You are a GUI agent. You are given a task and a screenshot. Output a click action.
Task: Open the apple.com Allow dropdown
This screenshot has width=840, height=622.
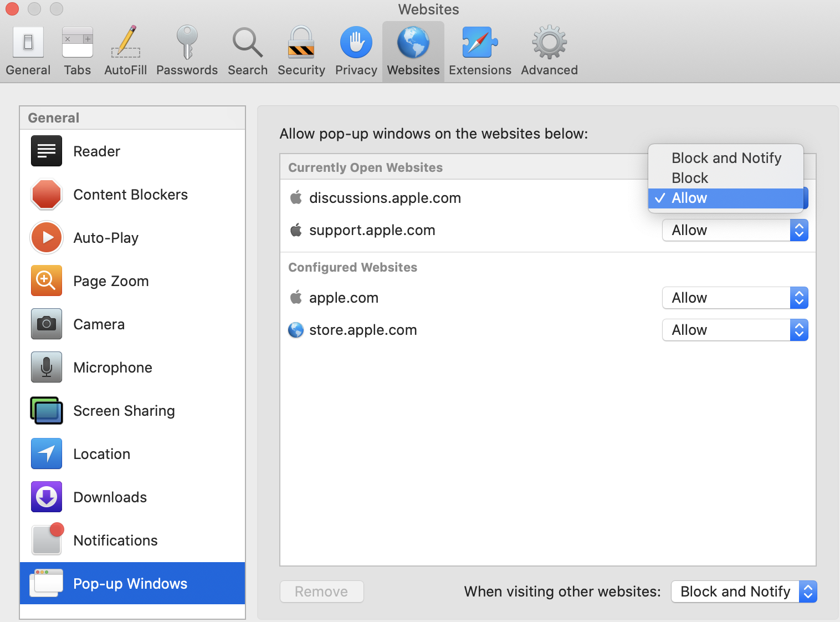coord(735,298)
